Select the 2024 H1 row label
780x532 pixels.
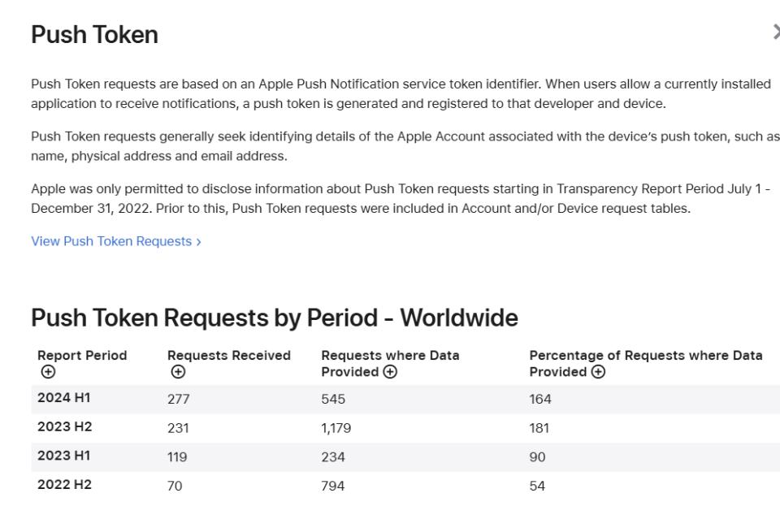pyautogui.click(x=63, y=398)
